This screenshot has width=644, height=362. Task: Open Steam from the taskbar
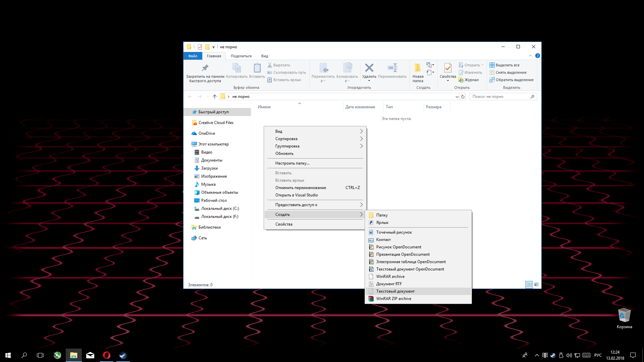tap(123, 355)
